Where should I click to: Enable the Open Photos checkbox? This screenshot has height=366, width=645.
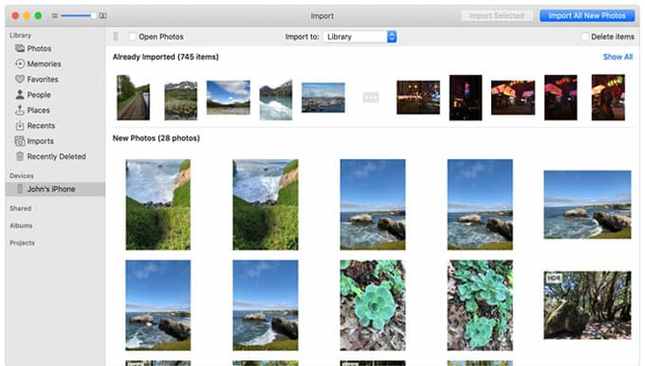pyautogui.click(x=132, y=37)
